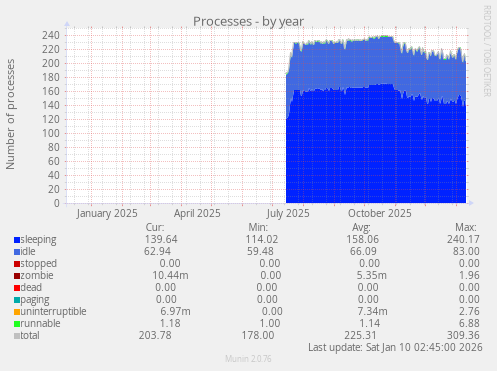The width and height of the screenshot is (497, 371).
Task: Select the 'paging' legend label
Action: coord(35,300)
